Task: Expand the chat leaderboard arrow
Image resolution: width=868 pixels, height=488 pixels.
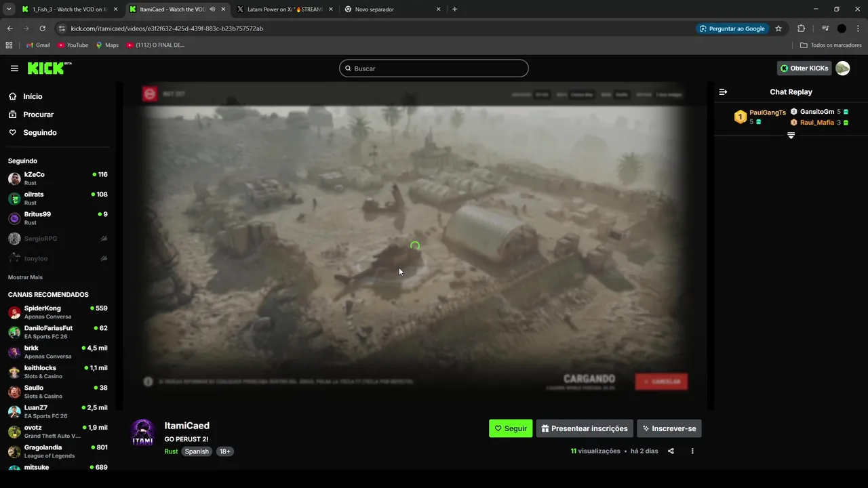Action: point(791,136)
